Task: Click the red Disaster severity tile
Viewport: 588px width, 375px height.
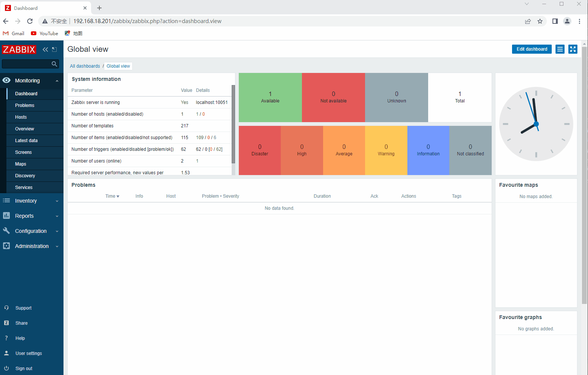Action: click(260, 150)
